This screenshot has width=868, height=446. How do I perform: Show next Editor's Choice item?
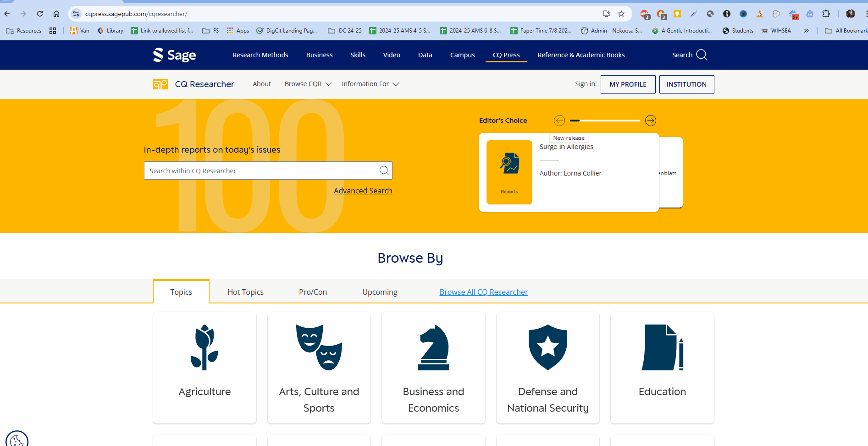pos(651,121)
